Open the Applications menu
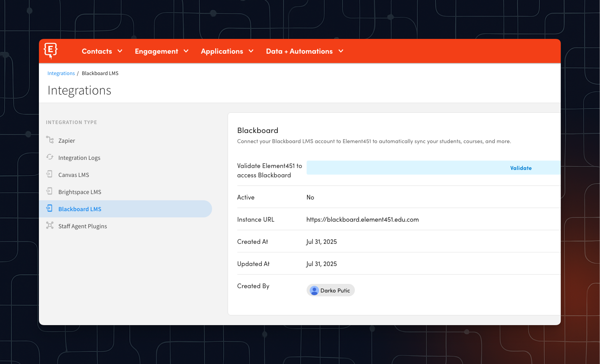Viewport: 600px width, 364px height. (227, 51)
